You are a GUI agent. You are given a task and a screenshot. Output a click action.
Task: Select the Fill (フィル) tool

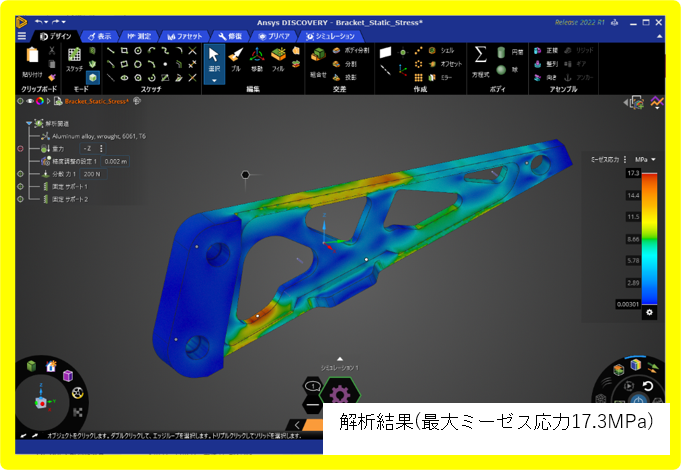[x=278, y=60]
